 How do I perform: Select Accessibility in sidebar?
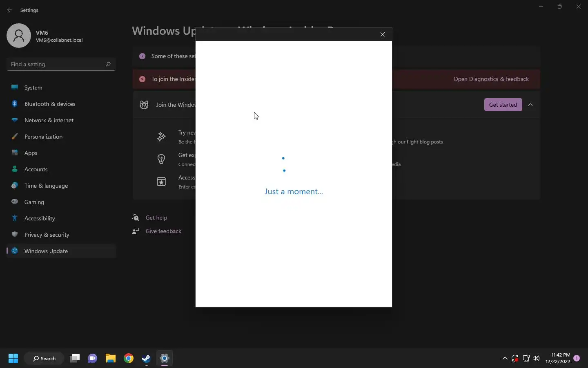[61, 218]
